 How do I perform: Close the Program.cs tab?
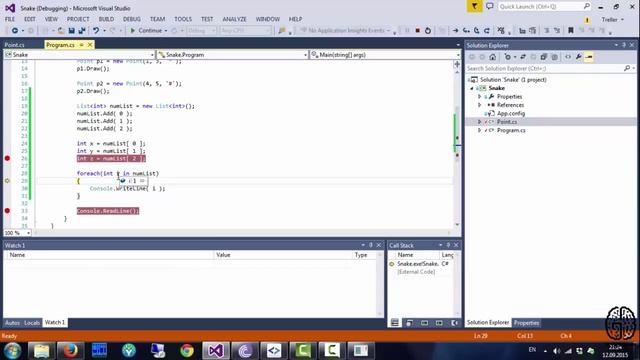click(90, 44)
